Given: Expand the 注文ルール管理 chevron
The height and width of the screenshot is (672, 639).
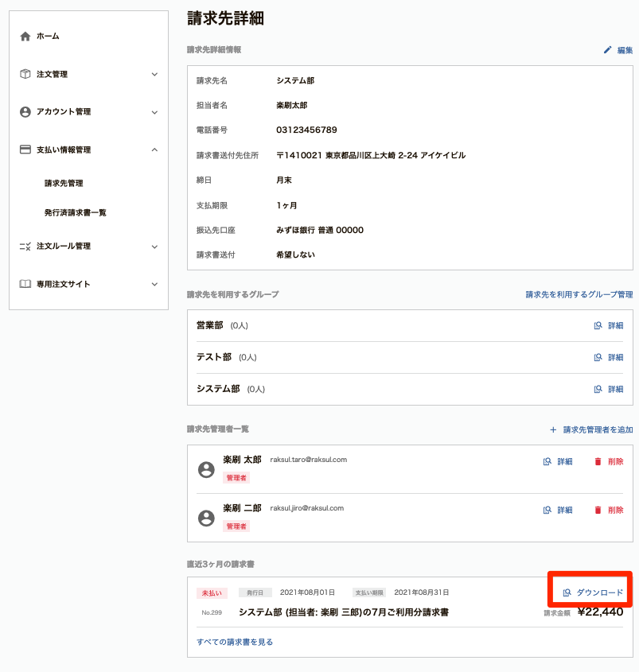Looking at the screenshot, I should point(155,247).
